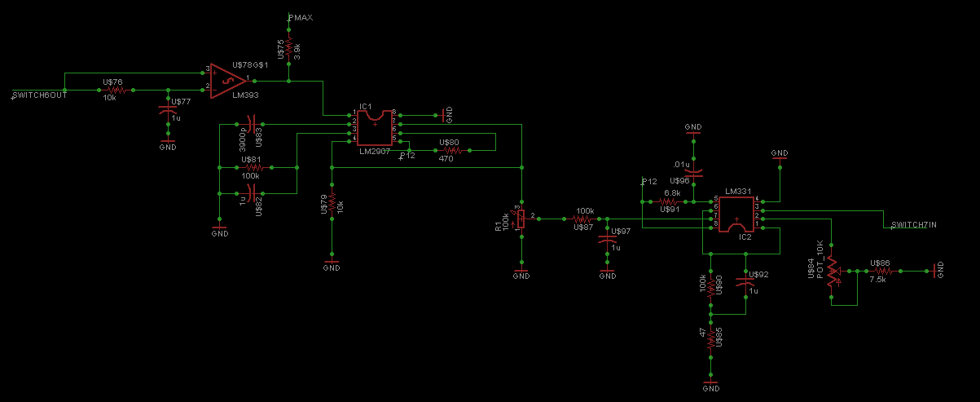The height and width of the screenshot is (402, 980).
Task: Select the LM331 IC2 chip body
Action: click(x=736, y=212)
